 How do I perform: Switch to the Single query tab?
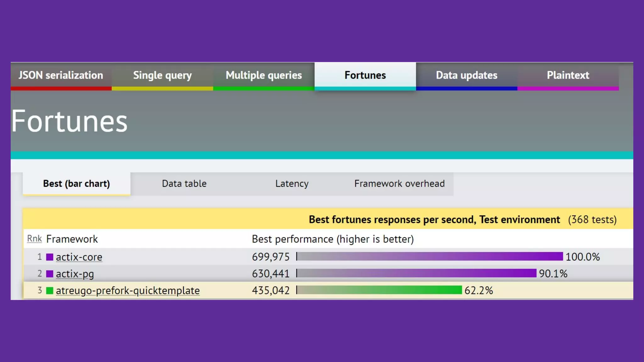coord(162,75)
